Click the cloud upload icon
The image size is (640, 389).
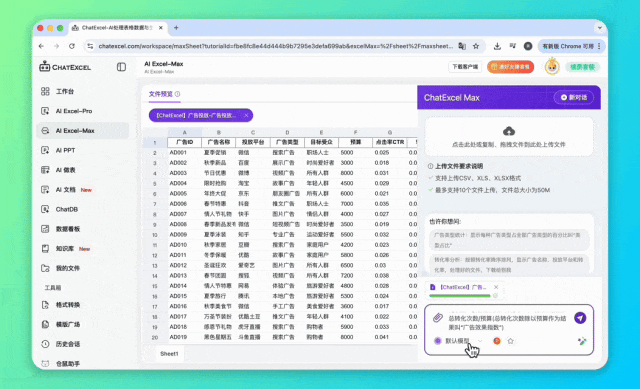(509, 131)
